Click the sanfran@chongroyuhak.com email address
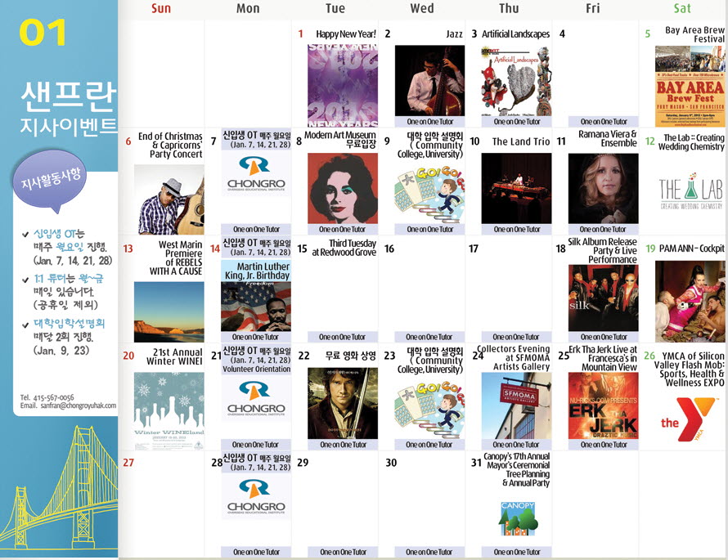Screen dimensions: 728x560 click(79, 405)
